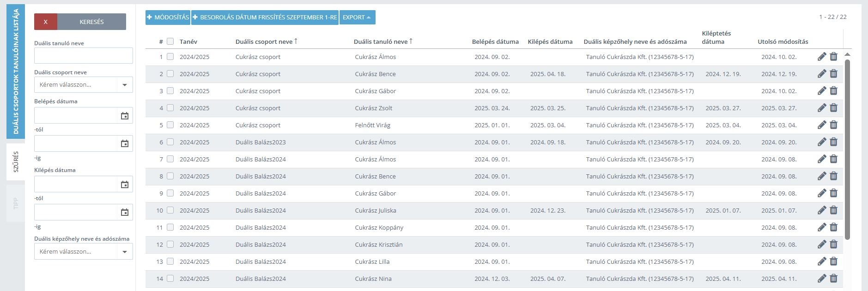This screenshot has width=868, height=291.
Task: Open calendar for Belépés dátuma -tól field
Action: point(124,116)
